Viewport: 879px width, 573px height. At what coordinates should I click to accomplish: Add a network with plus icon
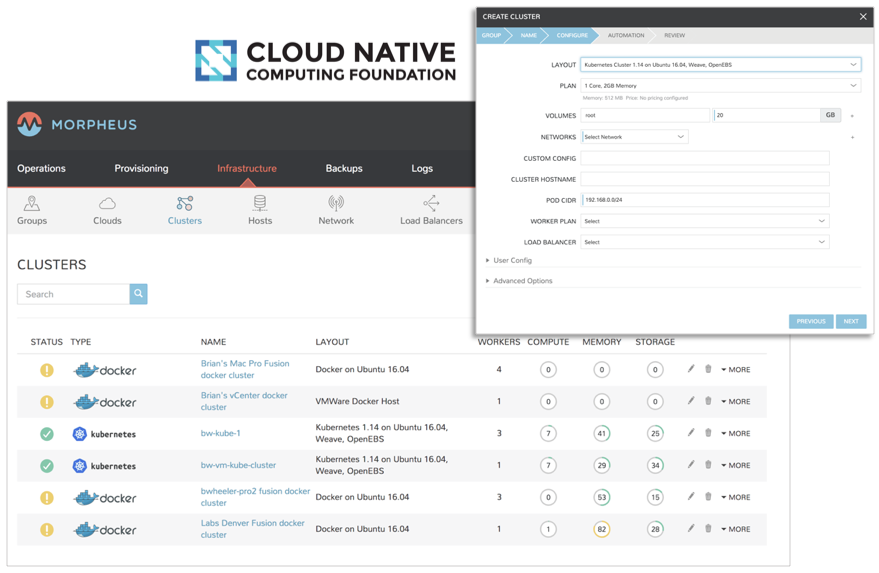click(852, 137)
